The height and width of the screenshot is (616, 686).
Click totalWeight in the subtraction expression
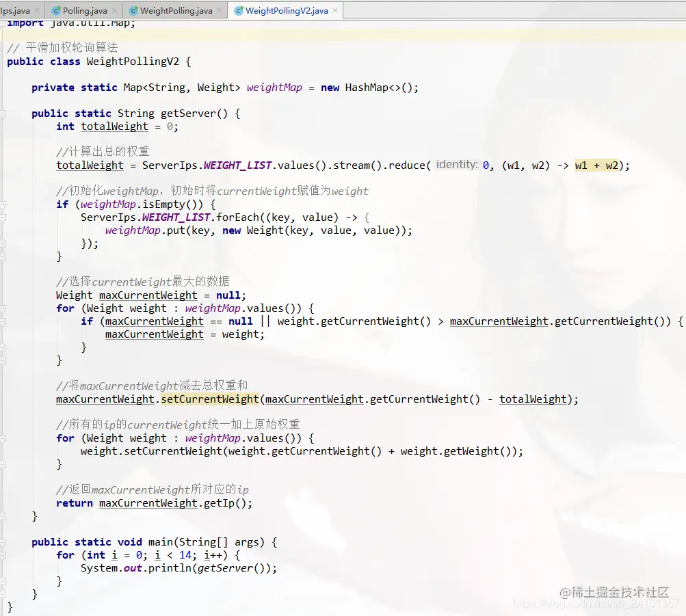pos(533,399)
